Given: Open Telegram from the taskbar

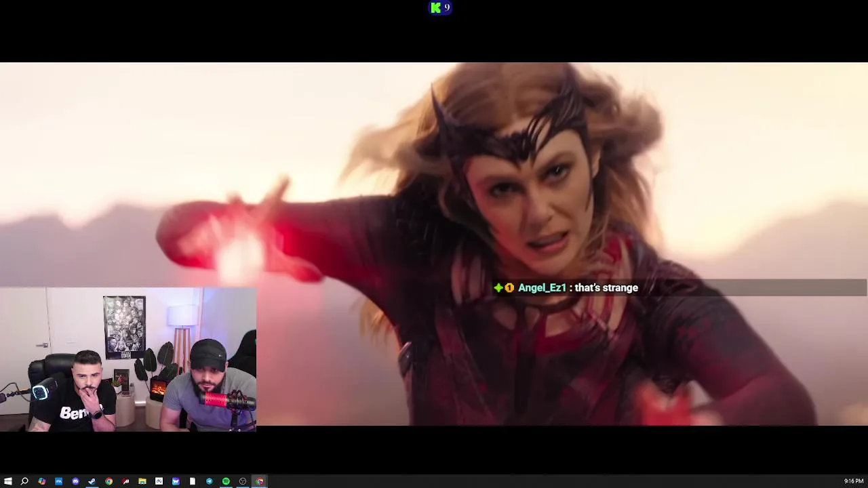Looking at the screenshot, I should (x=210, y=481).
